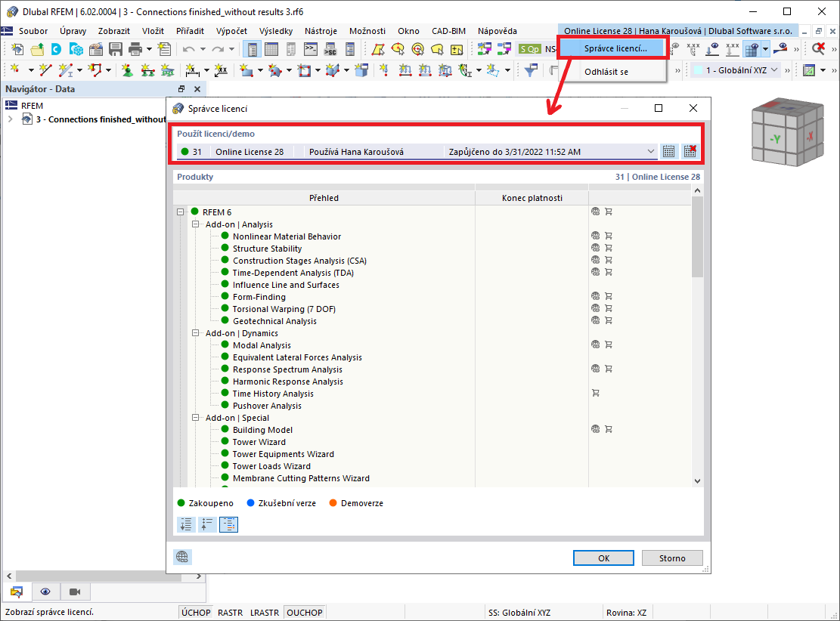Click the new line tool icon

click(x=45, y=70)
